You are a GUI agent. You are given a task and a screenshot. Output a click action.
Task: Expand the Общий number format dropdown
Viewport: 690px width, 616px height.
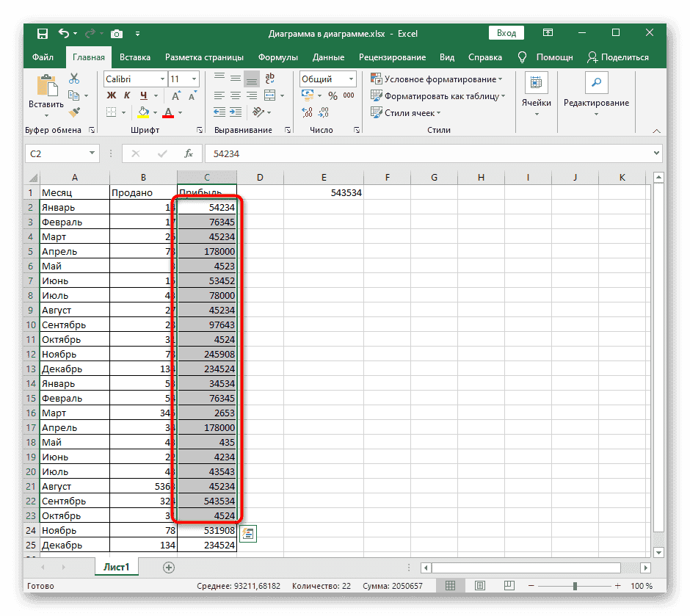point(351,79)
